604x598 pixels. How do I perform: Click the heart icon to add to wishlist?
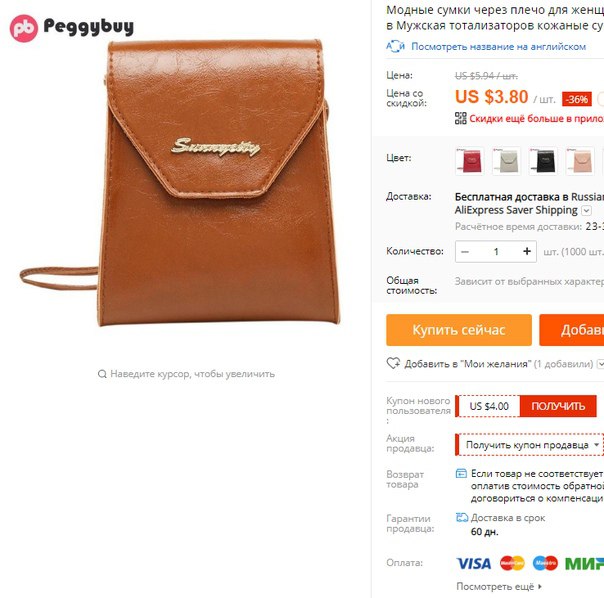(393, 363)
